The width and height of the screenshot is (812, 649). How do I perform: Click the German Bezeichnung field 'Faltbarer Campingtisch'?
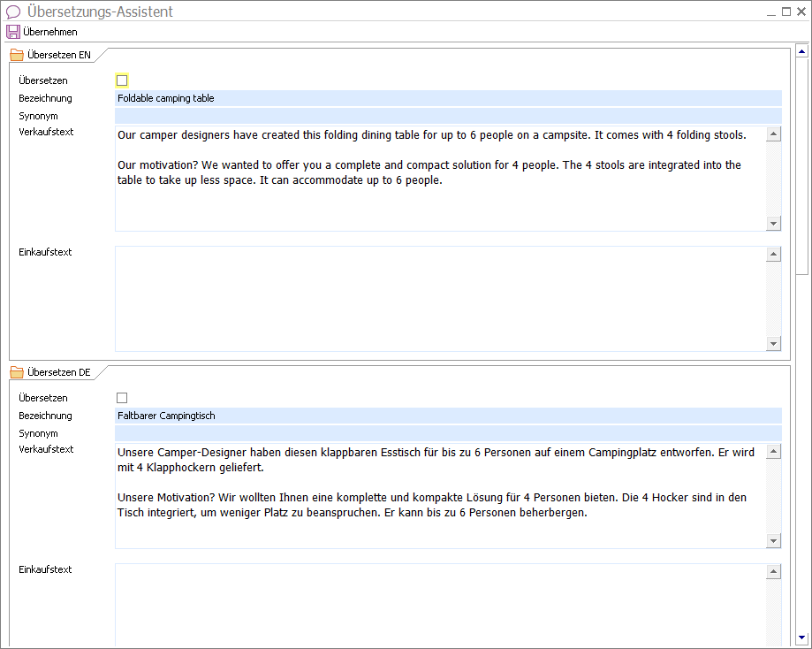click(x=447, y=416)
